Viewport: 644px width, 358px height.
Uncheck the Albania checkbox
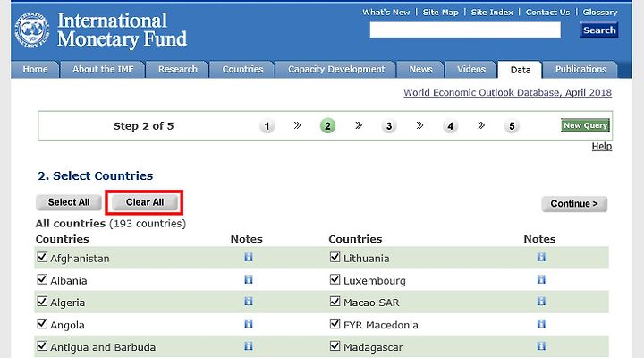pyautogui.click(x=42, y=279)
